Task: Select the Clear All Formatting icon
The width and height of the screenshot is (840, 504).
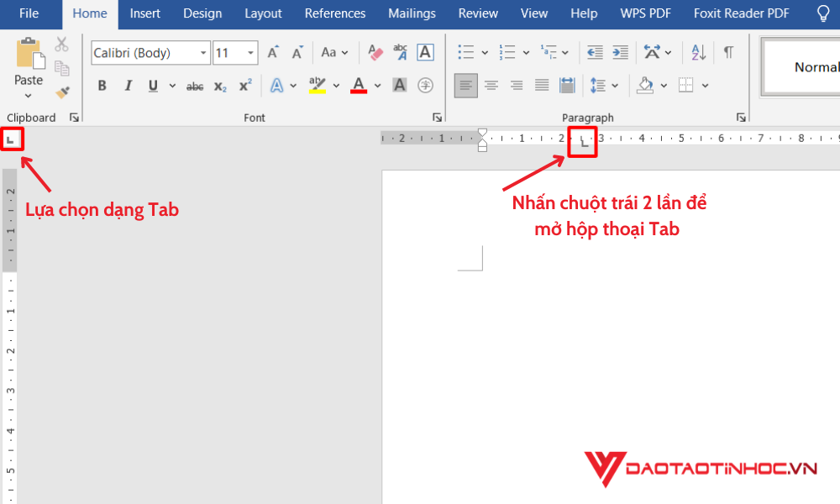Action: point(374,52)
